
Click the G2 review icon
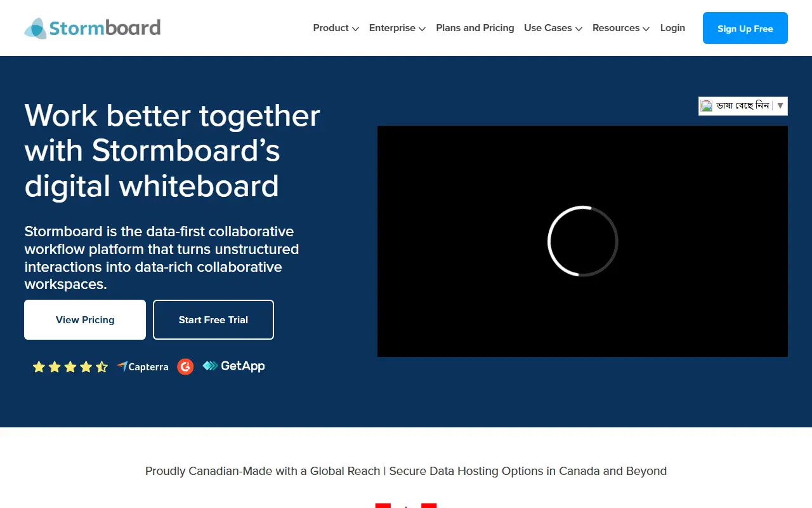[x=185, y=366]
